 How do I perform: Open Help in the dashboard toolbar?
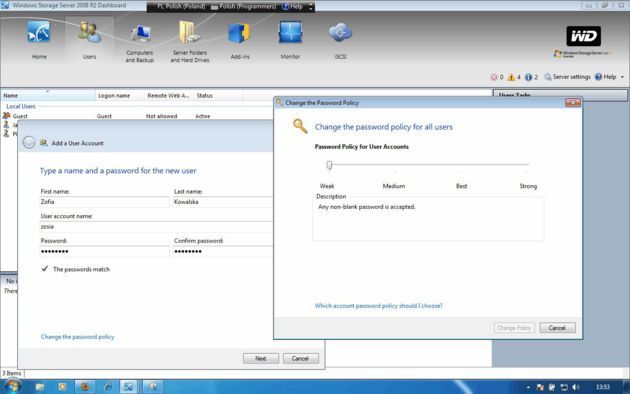coord(605,77)
